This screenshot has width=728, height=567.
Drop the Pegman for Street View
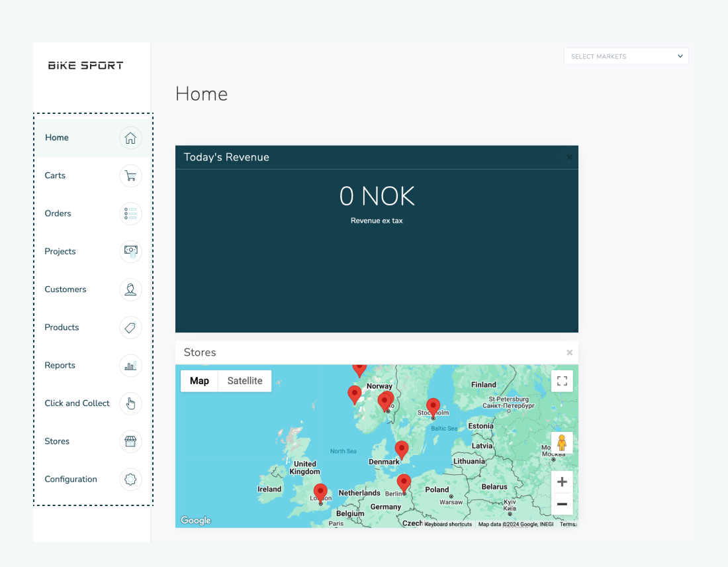[x=562, y=442]
